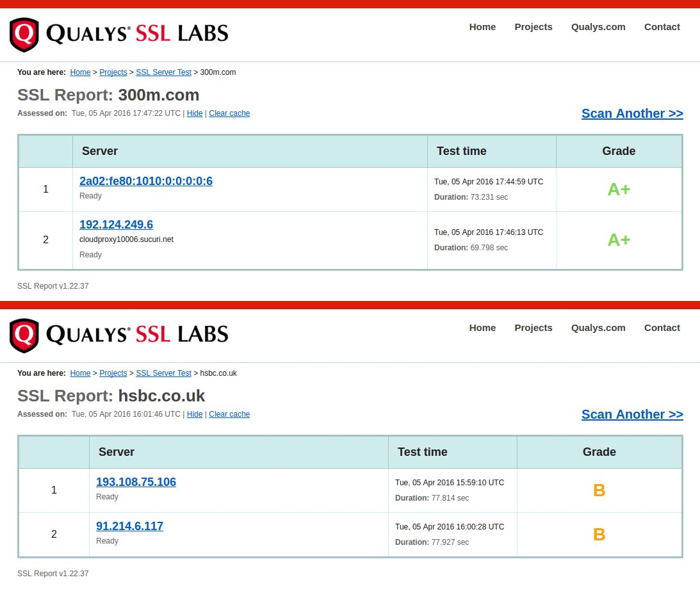The image size is (700, 589).
Task: Follow the Projects breadcrumb link for hsbc.co.uk
Action: click(113, 373)
